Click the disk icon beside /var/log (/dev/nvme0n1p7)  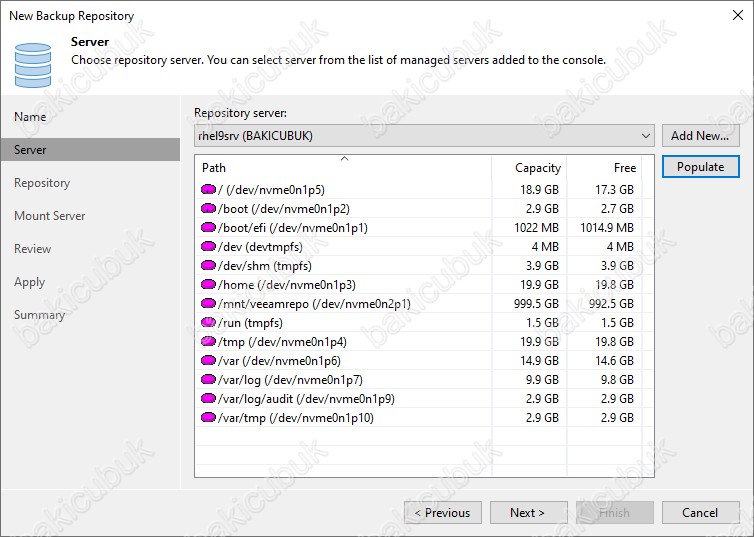tap(208, 379)
